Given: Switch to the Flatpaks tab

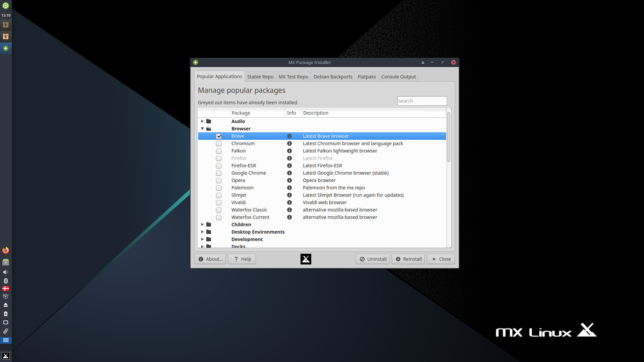Looking at the screenshot, I should click(366, 76).
